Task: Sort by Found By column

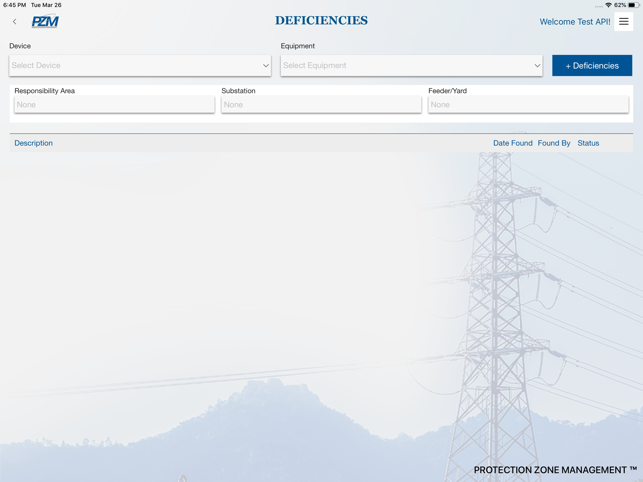Action: [554, 143]
